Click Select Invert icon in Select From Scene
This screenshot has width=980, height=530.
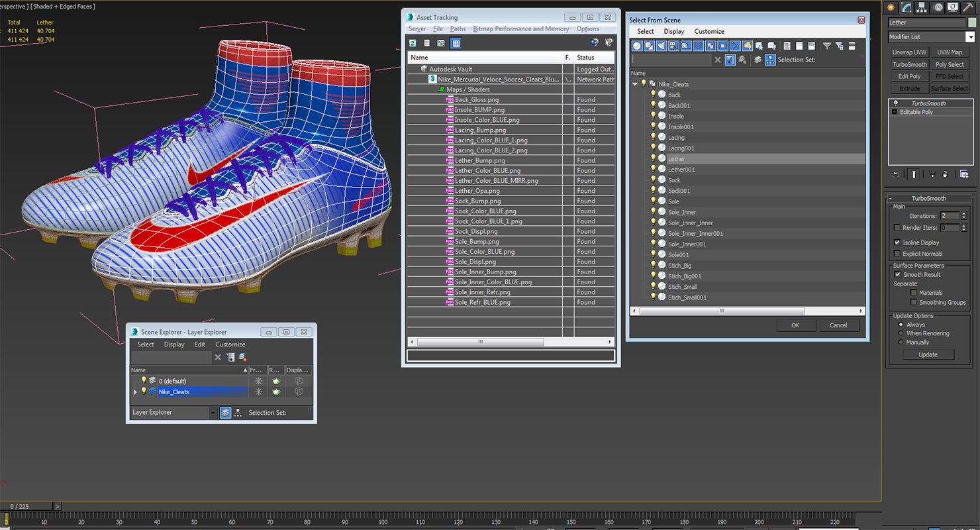pos(811,46)
